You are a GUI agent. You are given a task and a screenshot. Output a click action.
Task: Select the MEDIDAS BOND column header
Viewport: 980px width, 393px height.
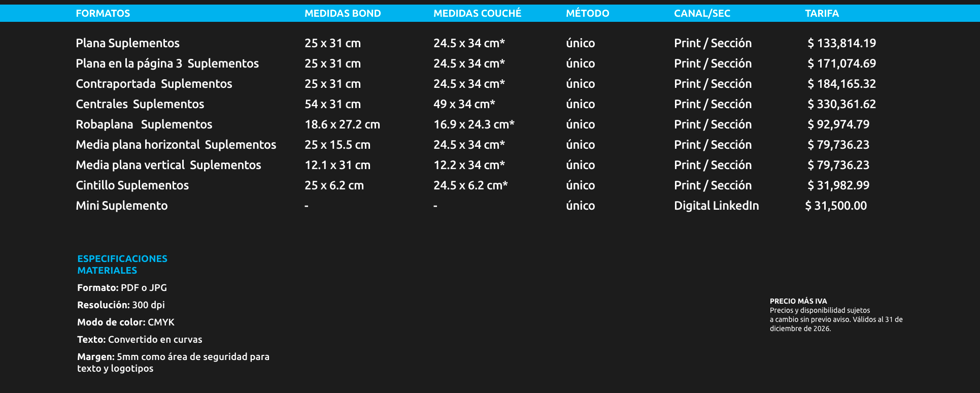(342, 13)
